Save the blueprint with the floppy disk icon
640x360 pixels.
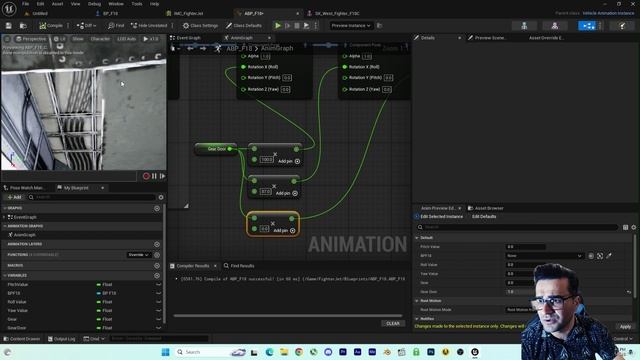[9, 25]
